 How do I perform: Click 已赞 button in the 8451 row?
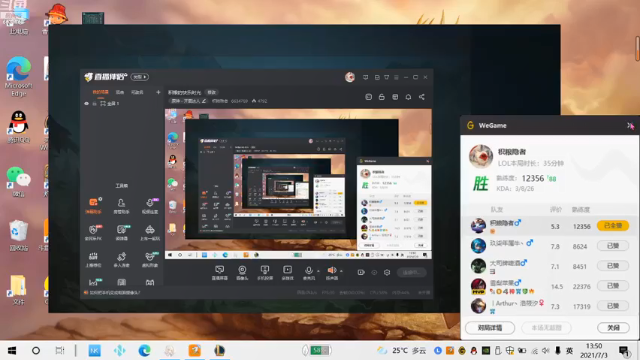tap(613, 266)
